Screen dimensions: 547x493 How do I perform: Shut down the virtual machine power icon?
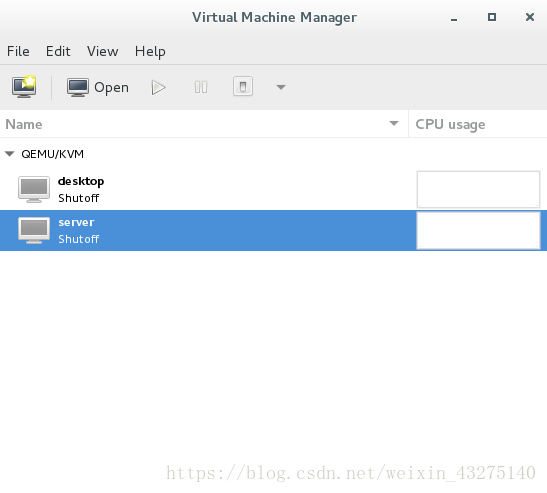coord(243,87)
